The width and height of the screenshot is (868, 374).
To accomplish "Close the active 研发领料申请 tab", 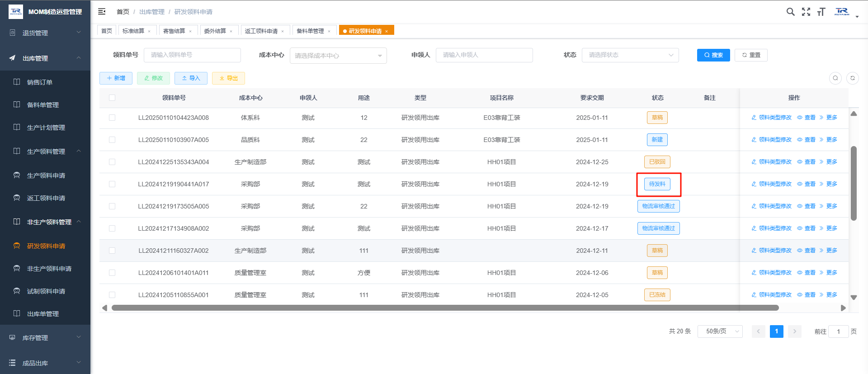I will click(x=387, y=31).
